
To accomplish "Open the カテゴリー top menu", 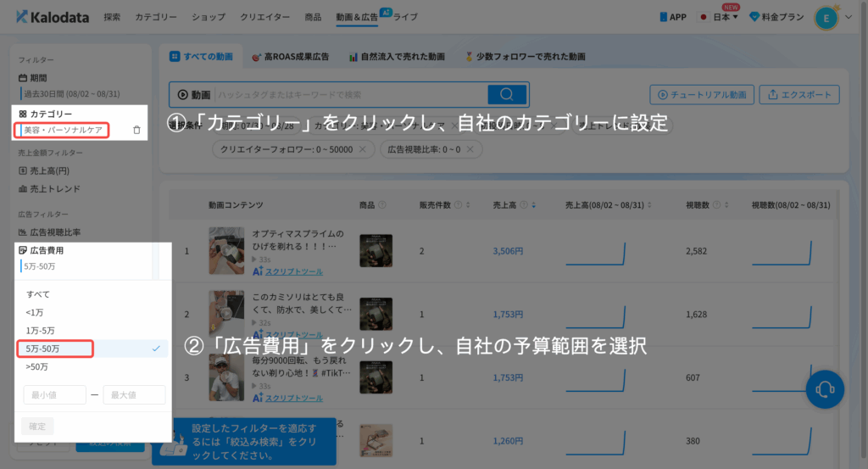I will [156, 17].
